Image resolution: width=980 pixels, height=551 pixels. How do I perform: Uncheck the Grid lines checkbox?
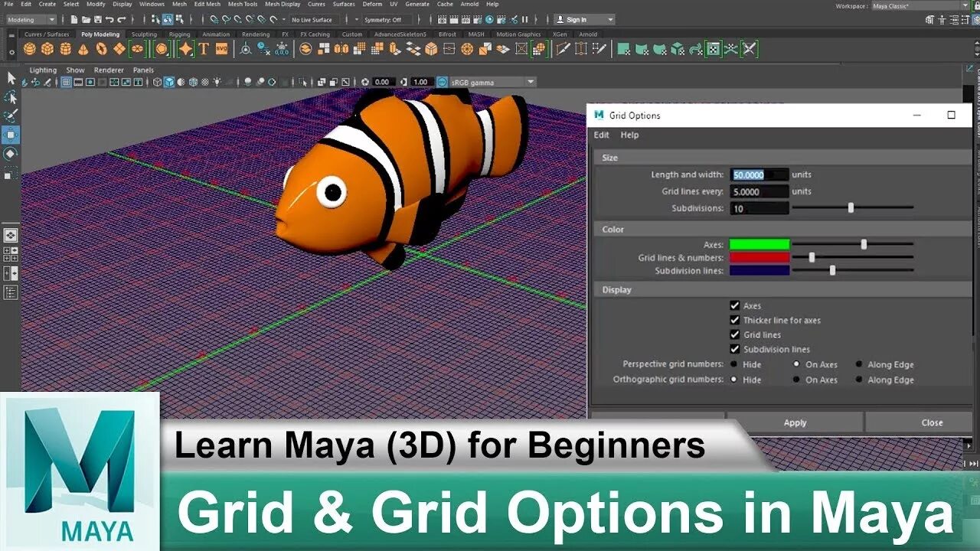click(x=735, y=334)
